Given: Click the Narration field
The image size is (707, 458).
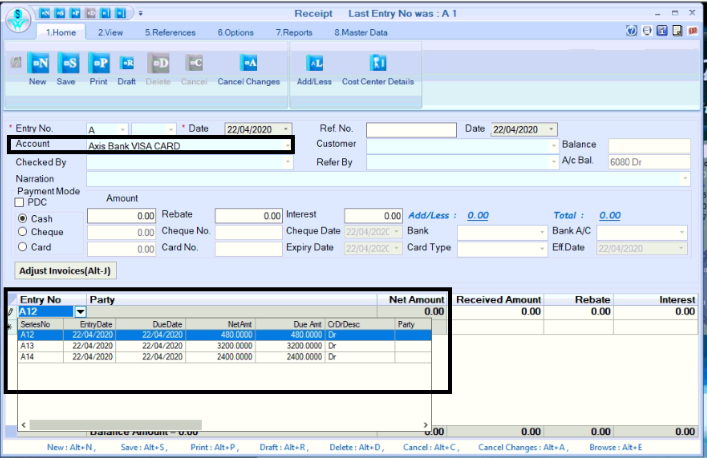Looking at the screenshot, I should pos(388,179).
